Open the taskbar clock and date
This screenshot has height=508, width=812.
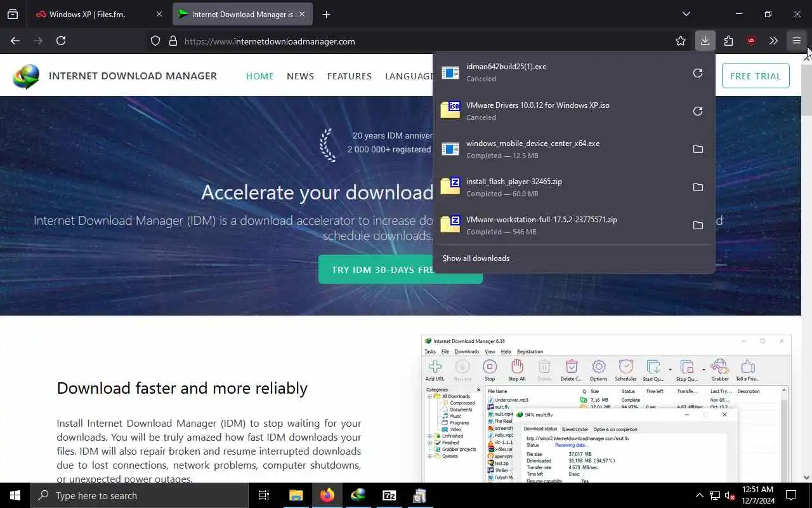[x=757, y=495]
